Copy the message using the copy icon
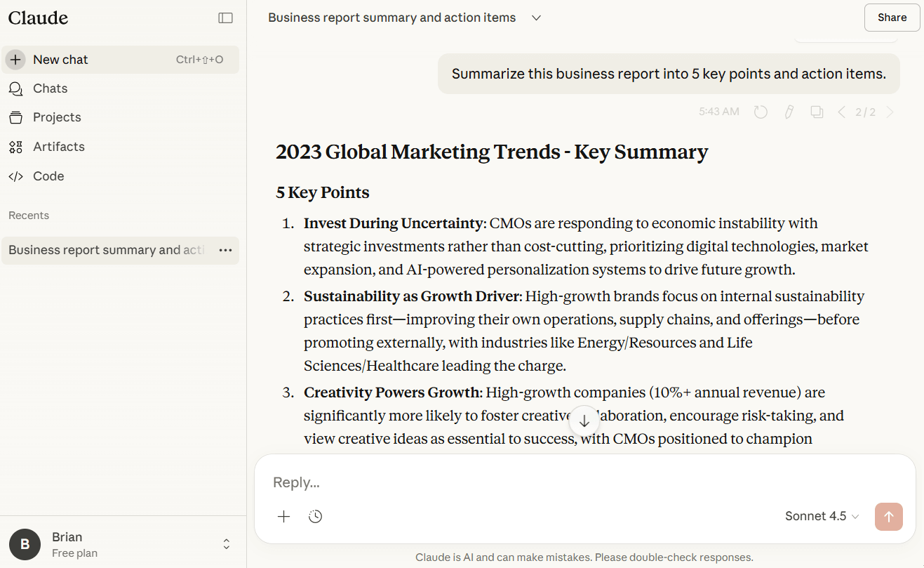924x568 pixels. [x=817, y=112]
